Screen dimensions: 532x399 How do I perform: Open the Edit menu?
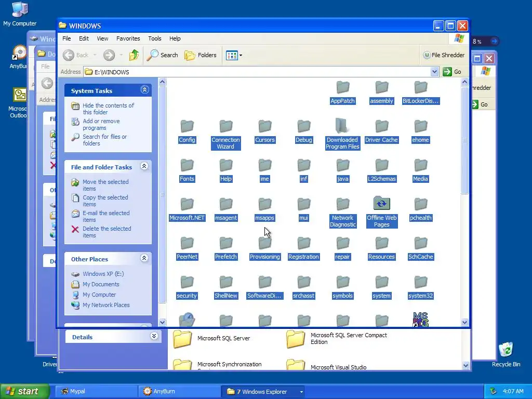(x=84, y=38)
